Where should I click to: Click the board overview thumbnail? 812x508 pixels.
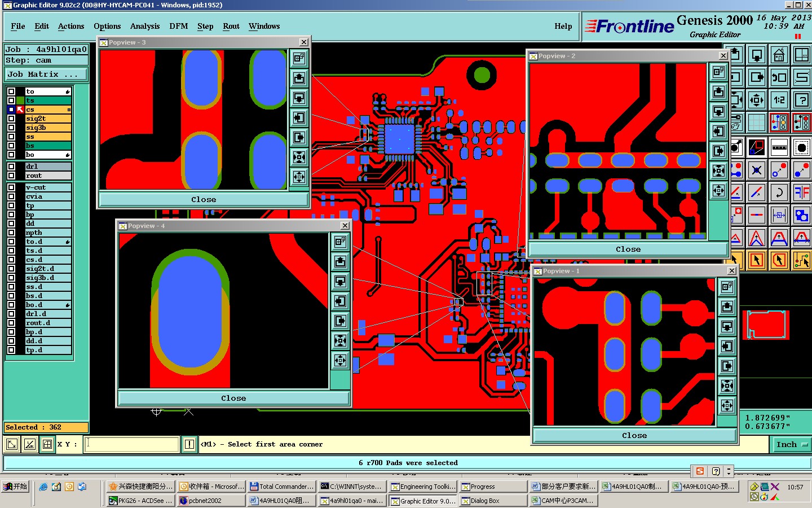coord(766,324)
